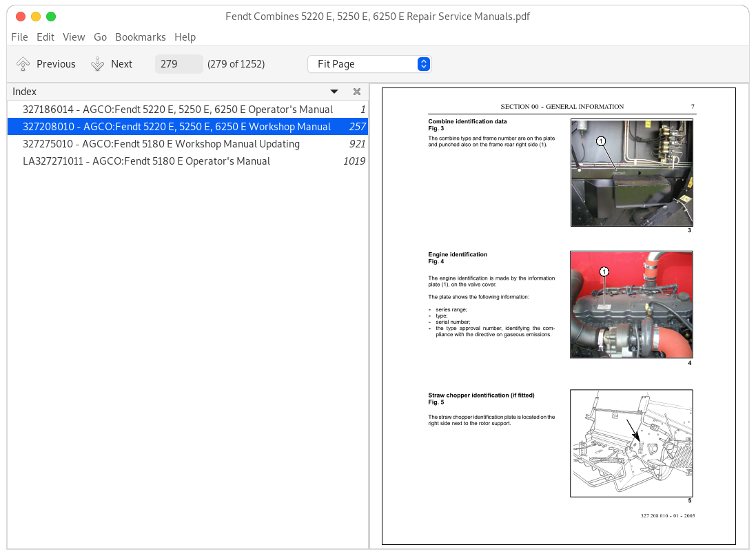
Task: Click the Previous page arrow icon
Action: 23,64
